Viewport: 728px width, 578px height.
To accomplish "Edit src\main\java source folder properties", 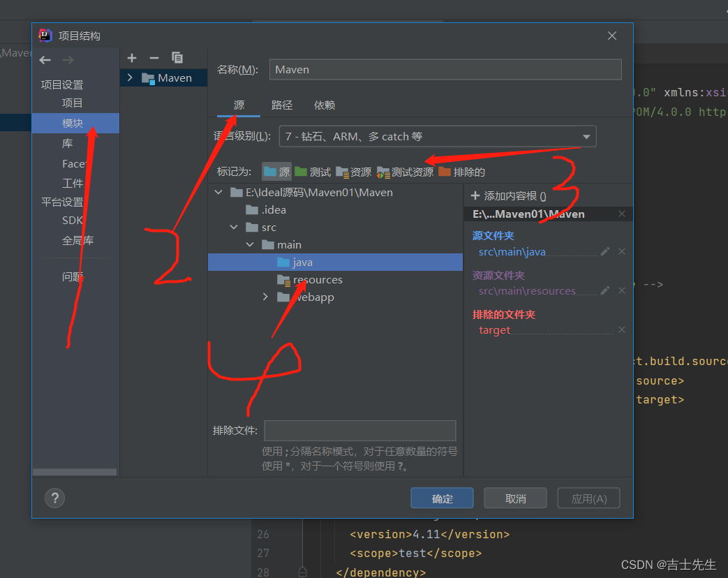I will click(605, 251).
